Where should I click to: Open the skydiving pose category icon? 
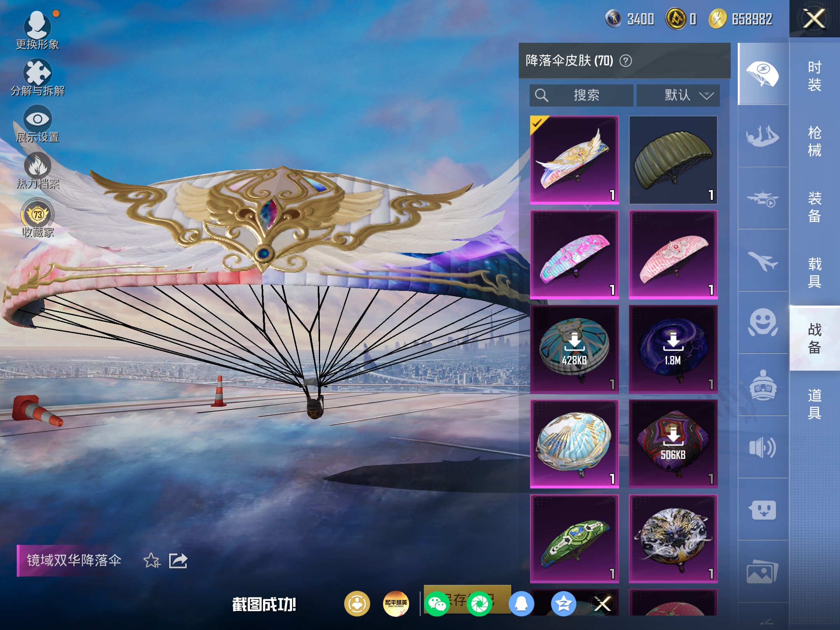[762, 136]
